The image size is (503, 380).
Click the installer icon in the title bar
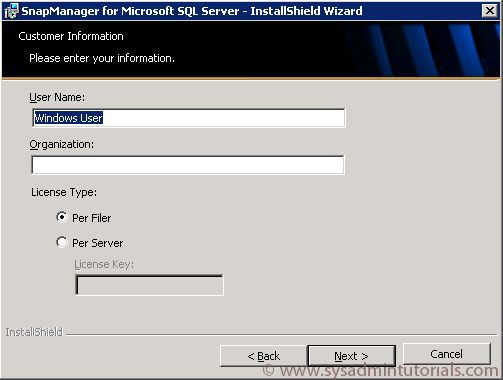point(11,11)
